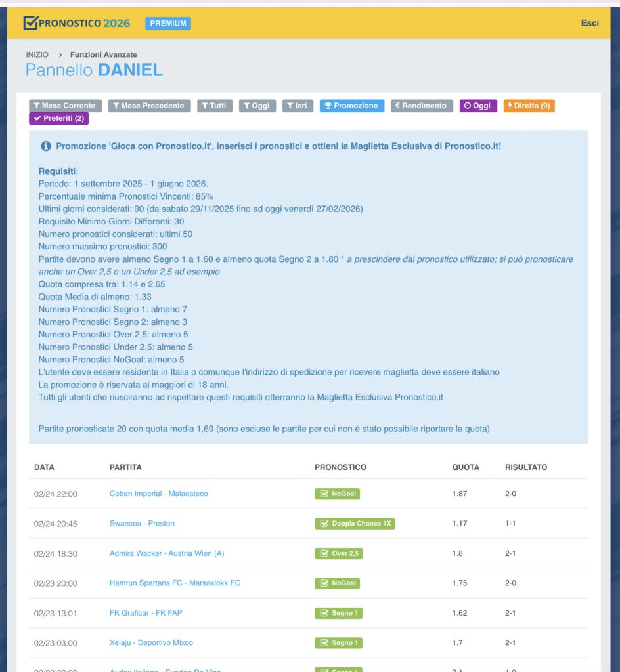Click Doppia Chance 1X prediction badge
Screen dimensions: 620x672
(x=355, y=524)
